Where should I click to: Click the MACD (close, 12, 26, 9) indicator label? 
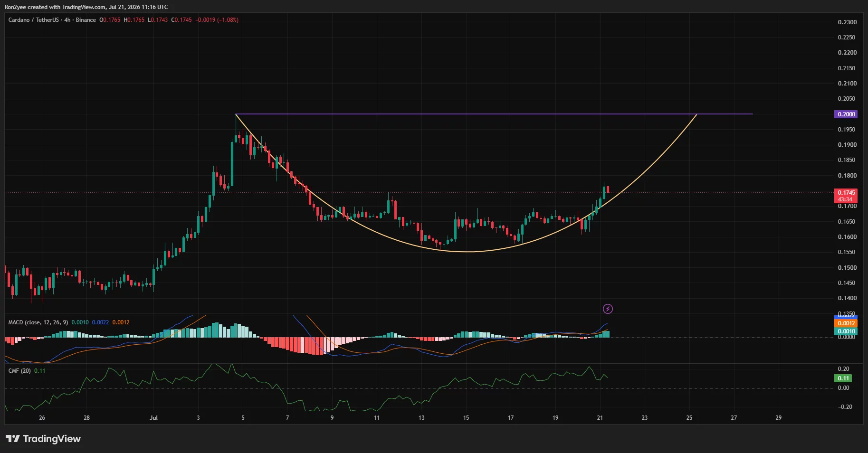click(38, 322)
